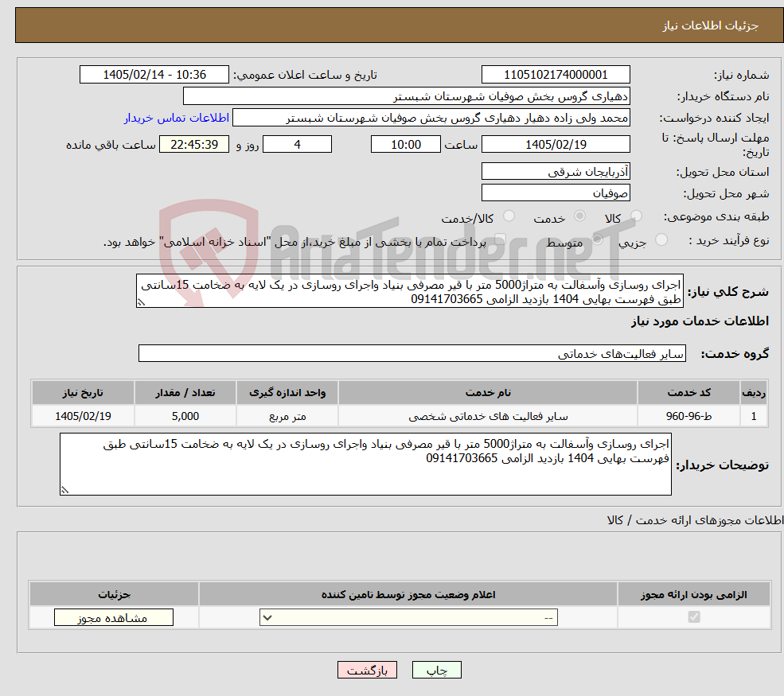
Task: Click service name cell سایر فعالیت های خدماتی شخصی
Action: [x=488, y=416]
